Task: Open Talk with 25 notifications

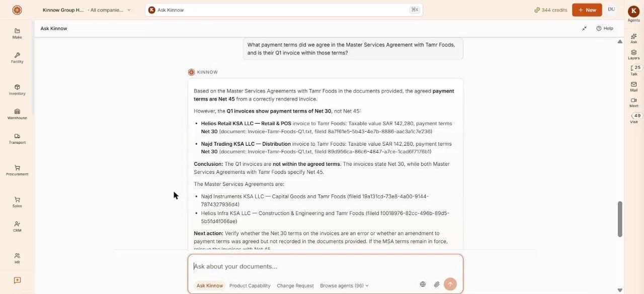Action: click(x=634, y=70)
